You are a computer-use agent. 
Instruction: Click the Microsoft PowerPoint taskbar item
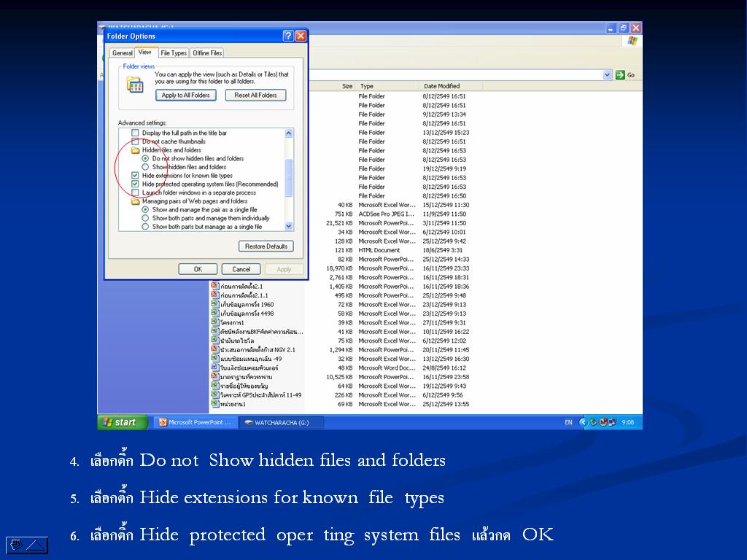pyautogui.click(x=195, y=422)
